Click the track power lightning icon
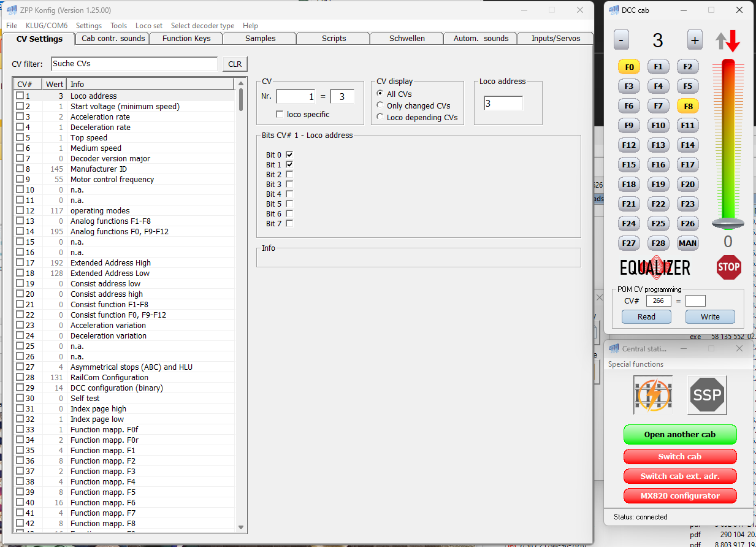This screenshot has height=547, width=756. pyautogui.click(x=653, y=396)
